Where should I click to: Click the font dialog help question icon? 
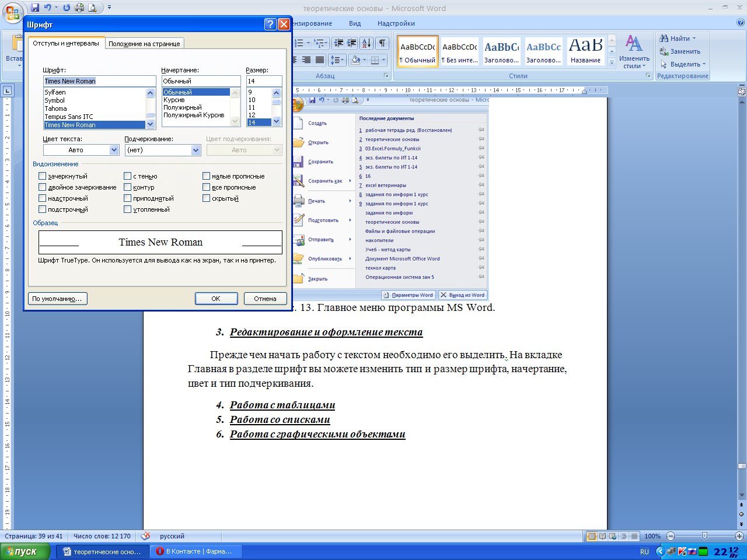point(270,24)
